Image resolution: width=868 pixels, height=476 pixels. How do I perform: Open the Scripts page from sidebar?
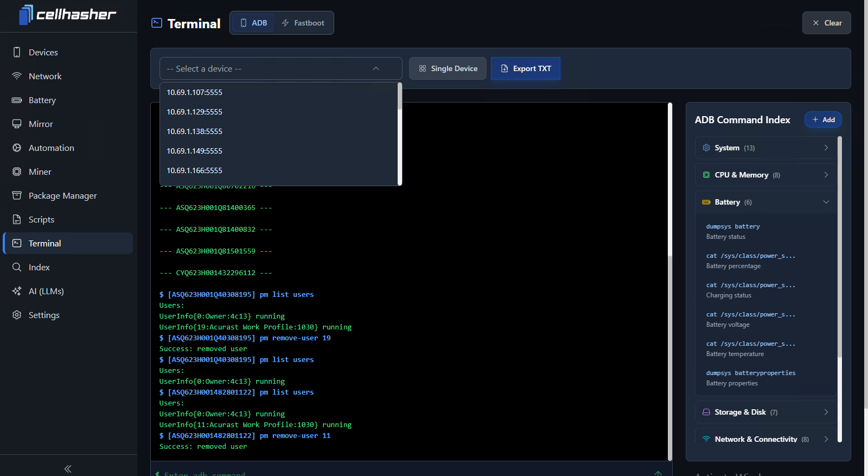(x=41, y=219)
